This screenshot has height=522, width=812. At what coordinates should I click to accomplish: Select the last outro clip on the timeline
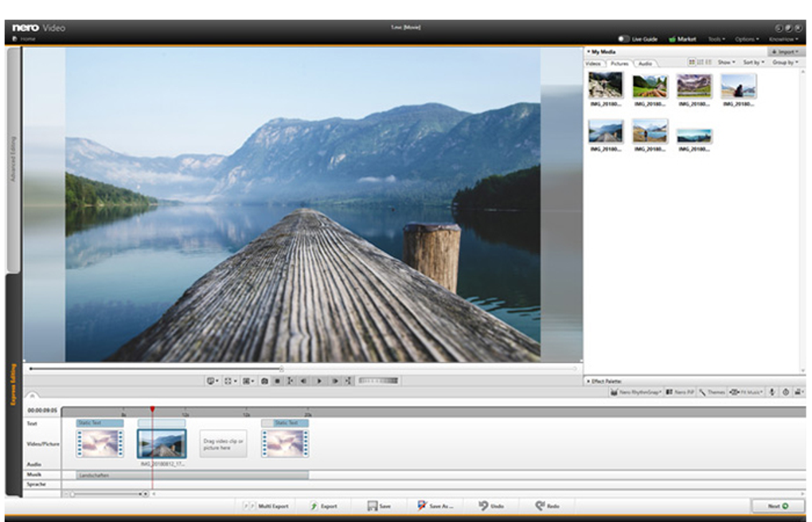(x=285, y=443)
